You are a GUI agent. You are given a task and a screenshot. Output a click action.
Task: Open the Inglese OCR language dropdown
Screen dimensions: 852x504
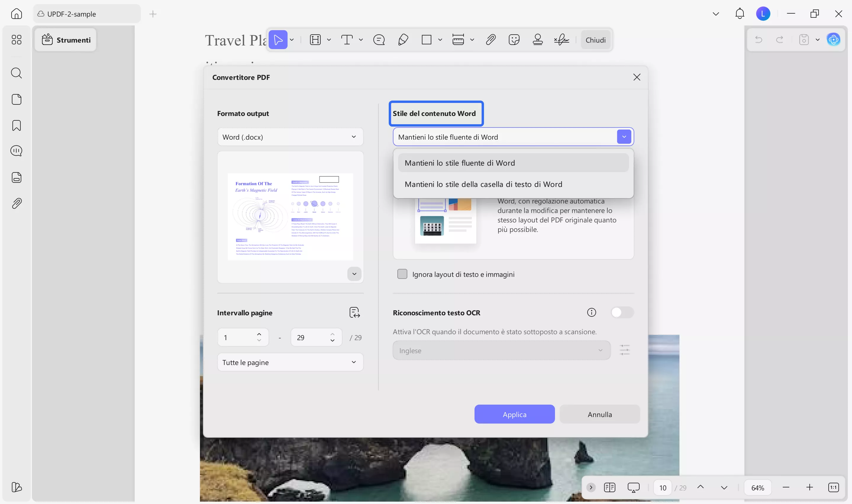coord(501,350)
